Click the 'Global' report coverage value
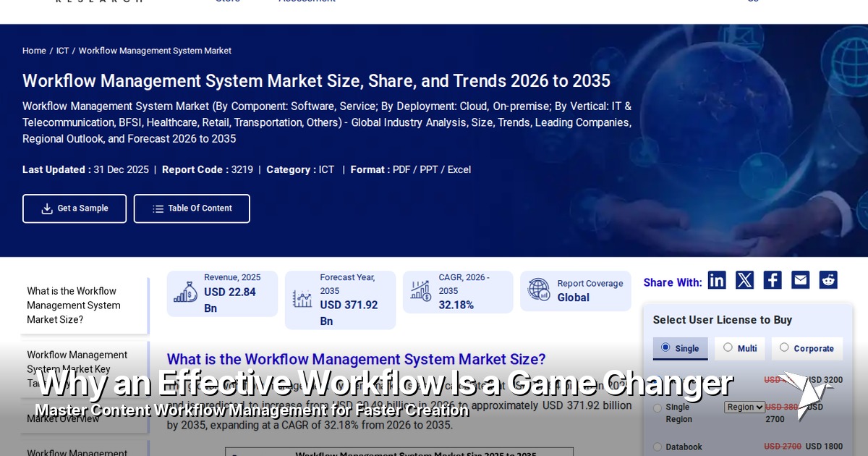 coord(574,297)
